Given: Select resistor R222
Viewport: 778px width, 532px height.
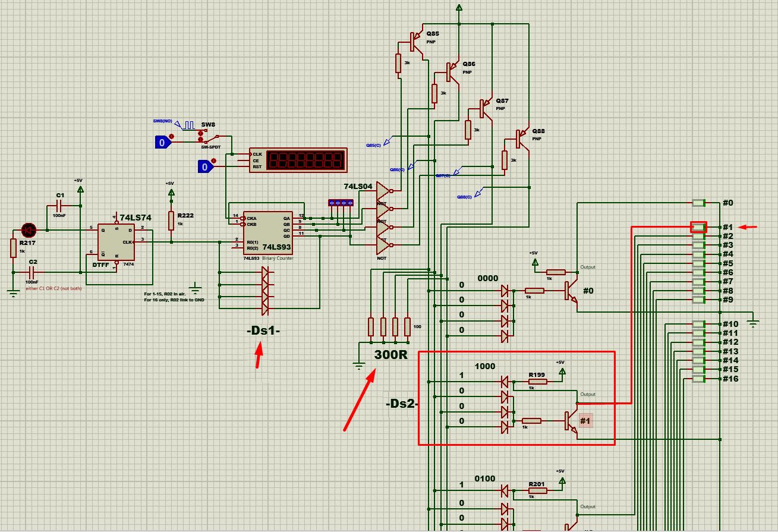Looking at the screenshot, I should click(x=171, y=221).
